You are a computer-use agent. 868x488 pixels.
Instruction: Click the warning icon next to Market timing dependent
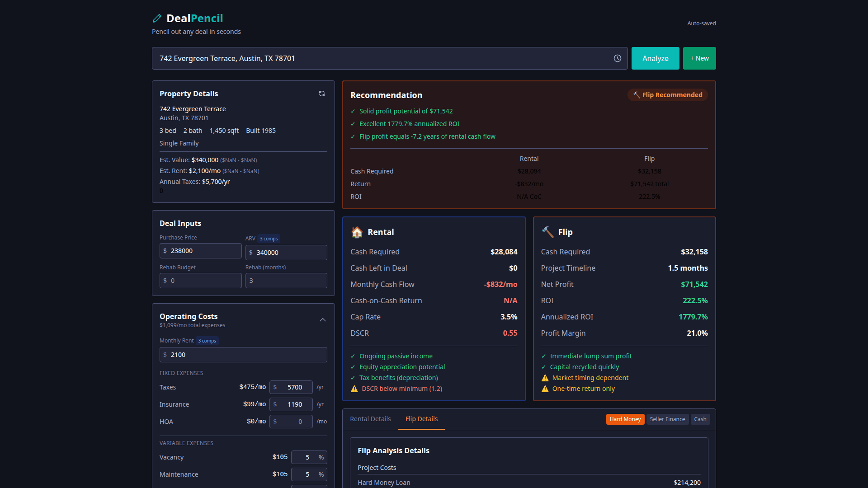(x=545, y=378)
